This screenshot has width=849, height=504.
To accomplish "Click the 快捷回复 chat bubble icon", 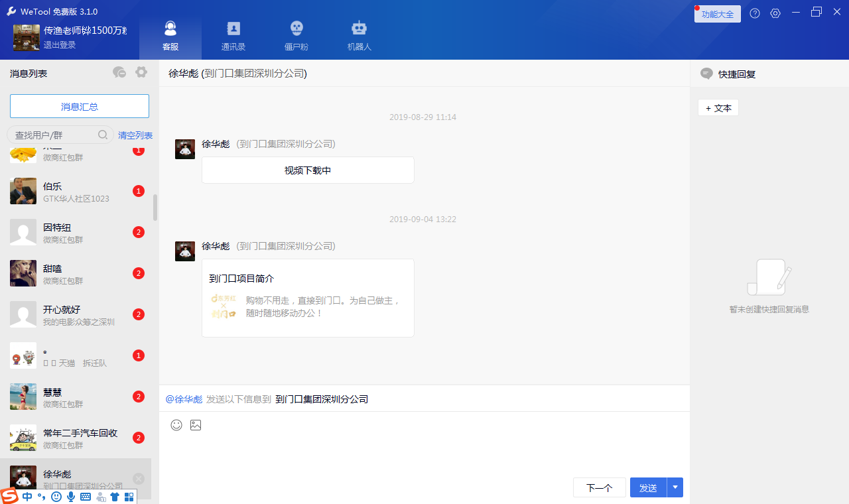I will point(707,74).
